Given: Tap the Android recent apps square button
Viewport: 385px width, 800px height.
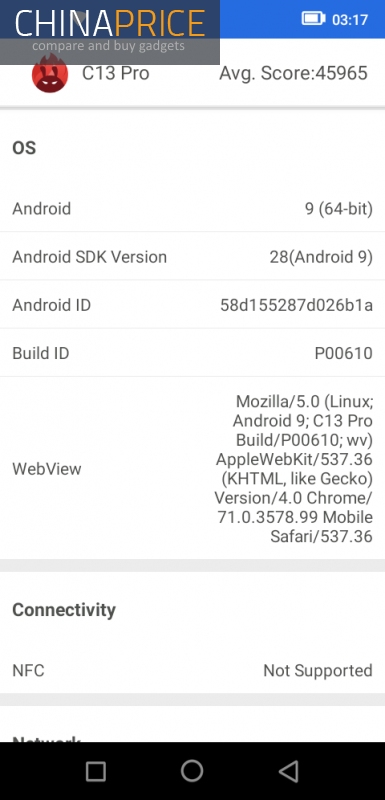Looking at the screenshot, I should 95,771.
